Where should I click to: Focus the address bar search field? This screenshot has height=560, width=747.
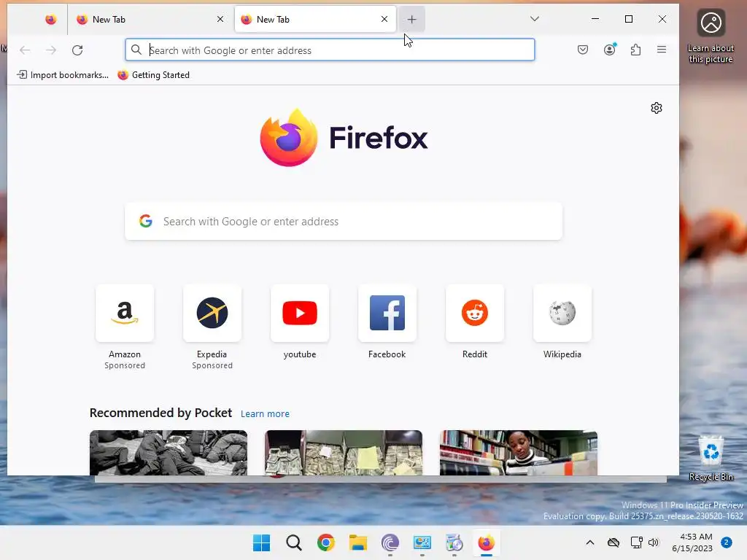(x=330, y=50)
